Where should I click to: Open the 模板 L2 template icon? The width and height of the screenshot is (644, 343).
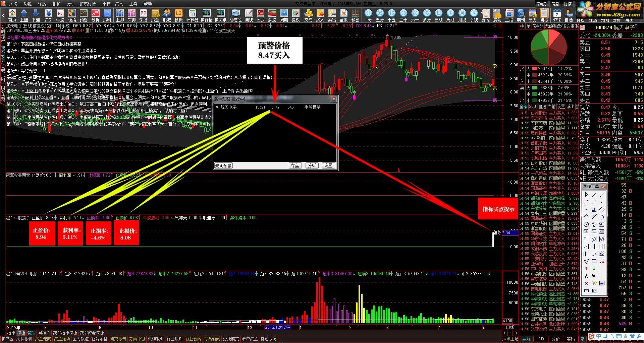click(x=179, y=15)
